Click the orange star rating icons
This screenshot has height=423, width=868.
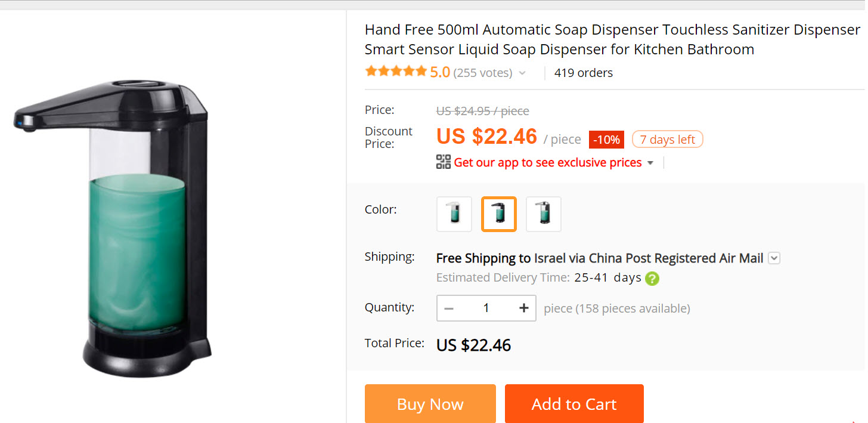click(x=396, y=72)
